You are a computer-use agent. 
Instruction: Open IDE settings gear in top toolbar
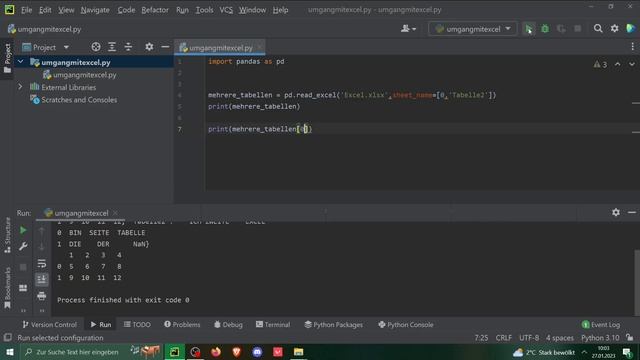[614, 29]
